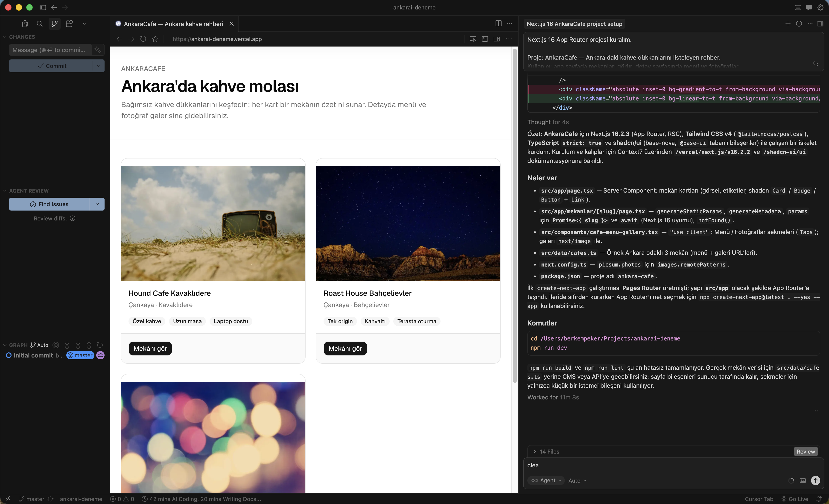Open the Commit button's dropdown arrow
The image size is (829, 504).
click(x=99, y=66)
